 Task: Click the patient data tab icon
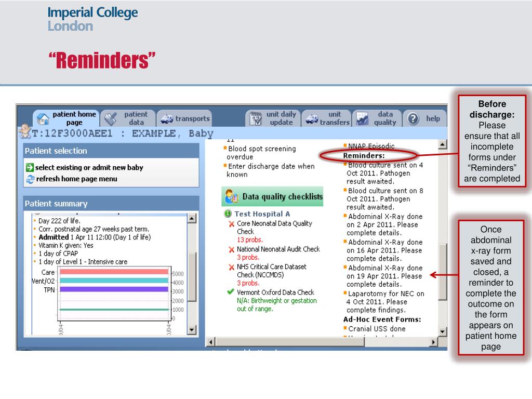(x=110, y=119)
